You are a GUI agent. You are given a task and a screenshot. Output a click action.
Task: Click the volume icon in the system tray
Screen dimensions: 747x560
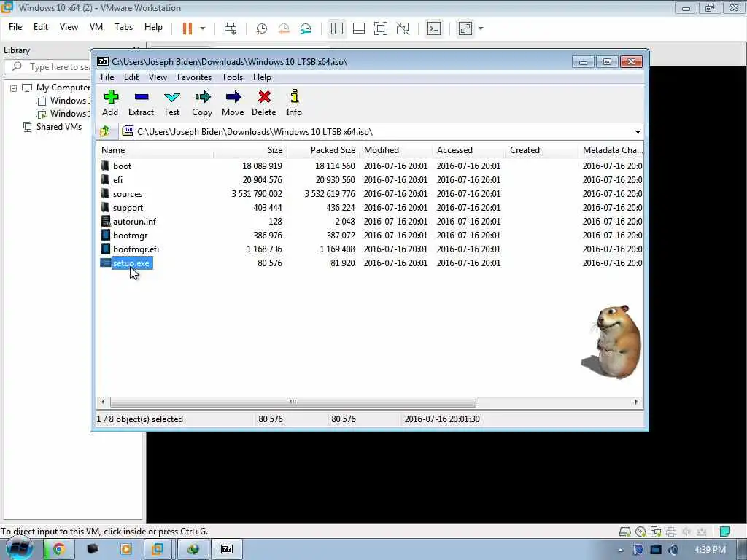673,550
